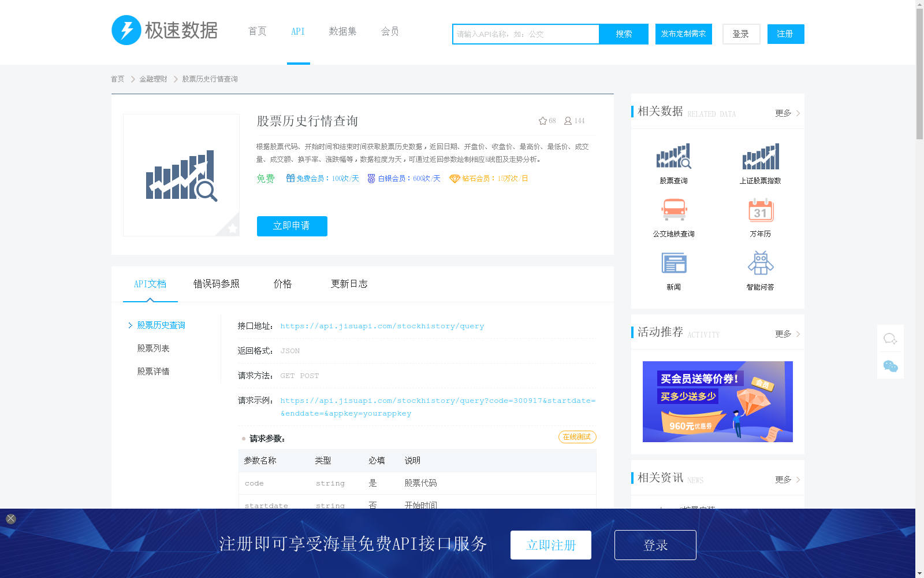Open the feedback bubble icon on right edge
Screen dimensions: 924x578
tap(890, 339)
